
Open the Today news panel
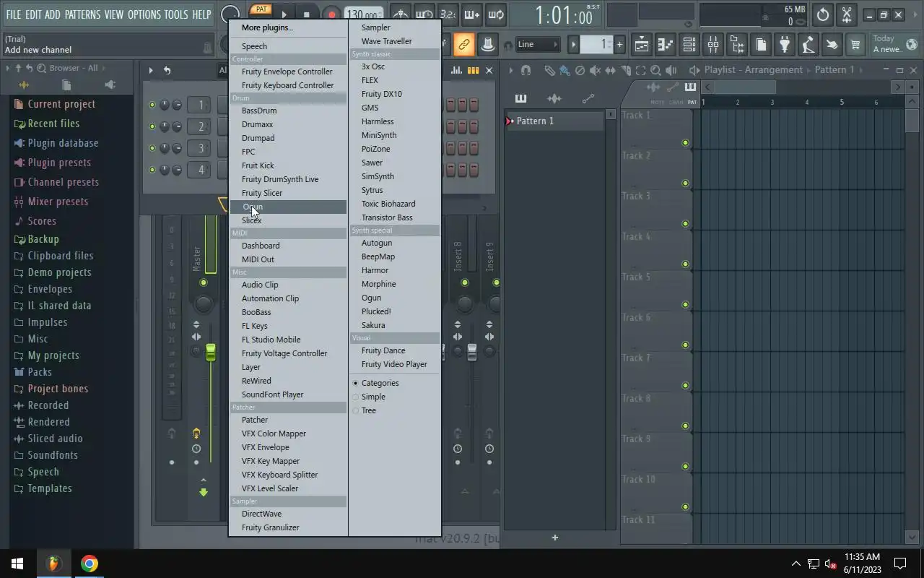point(894,44)
